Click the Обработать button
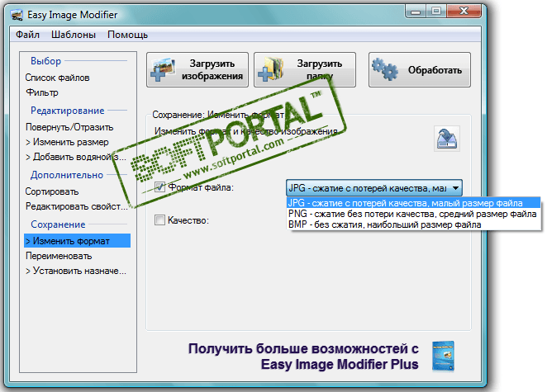The height and width of the screenshot is (392, 547). tap(420, 69)
